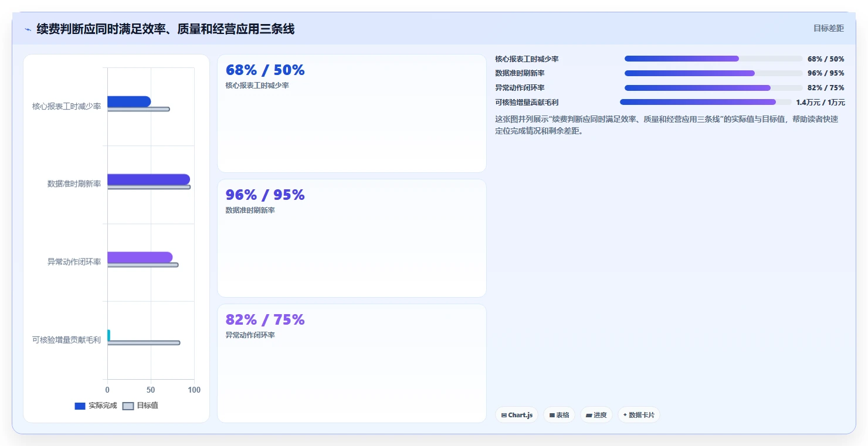Click the Chart.js tag chip

click(x=517, y=415)
